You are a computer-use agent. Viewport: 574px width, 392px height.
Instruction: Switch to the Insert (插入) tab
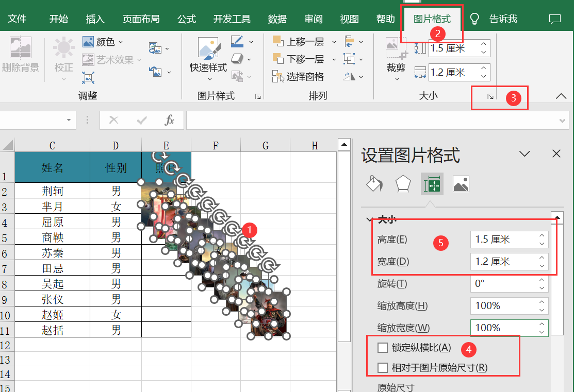coord(95,19)
